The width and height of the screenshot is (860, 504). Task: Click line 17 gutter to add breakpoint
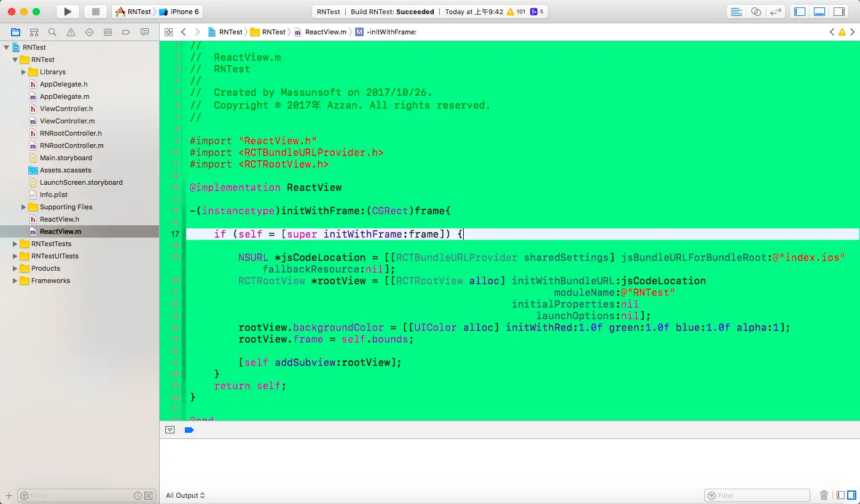174,234
